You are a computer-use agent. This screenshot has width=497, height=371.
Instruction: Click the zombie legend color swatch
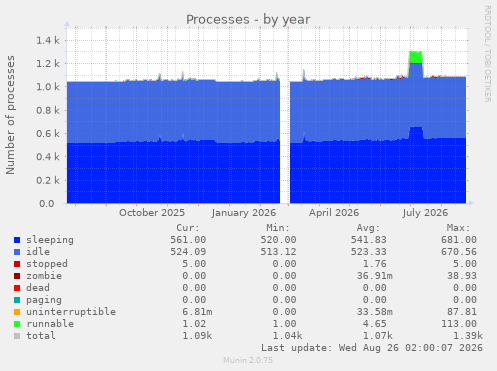[x=17, y=276]
